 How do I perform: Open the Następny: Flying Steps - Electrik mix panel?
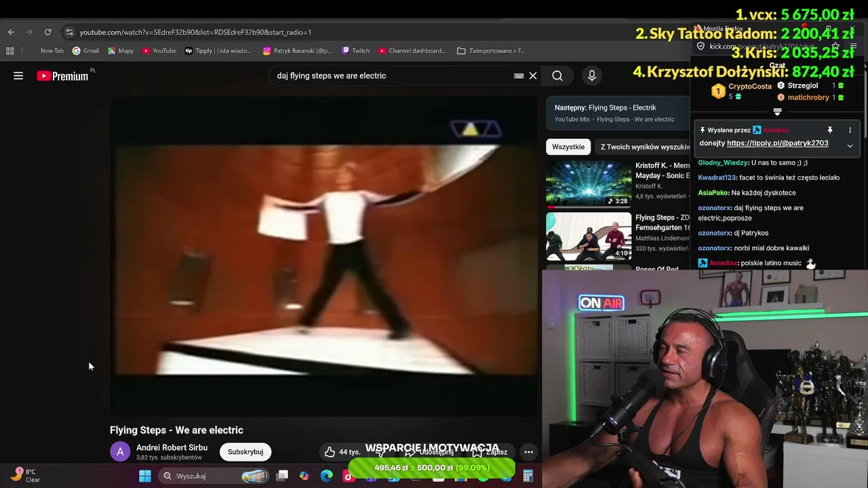coord(617,113)
